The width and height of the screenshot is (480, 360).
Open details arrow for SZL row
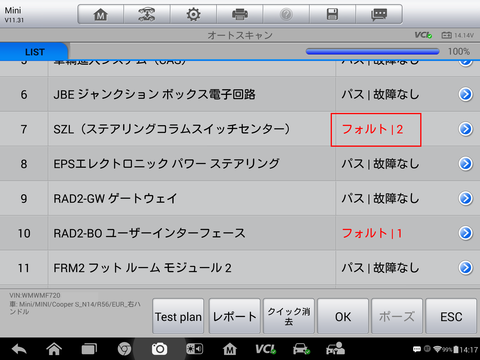466,129
